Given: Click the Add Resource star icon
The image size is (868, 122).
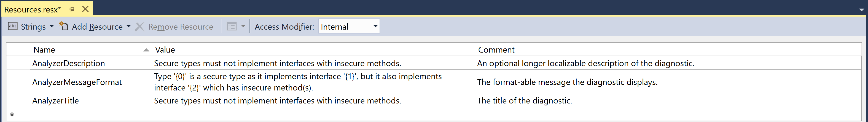Looking at the screenshot, I should (64, 26).
